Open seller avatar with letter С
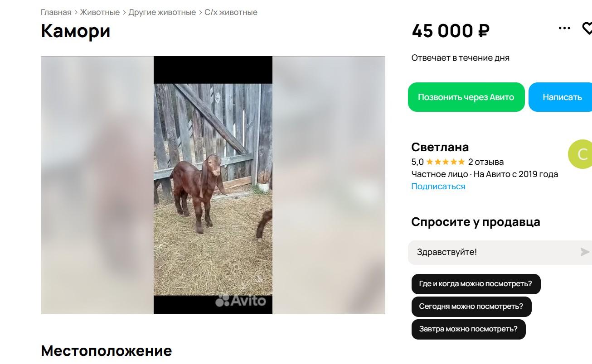The width and height of the screenshot is (592, 364). coord(580,154)
